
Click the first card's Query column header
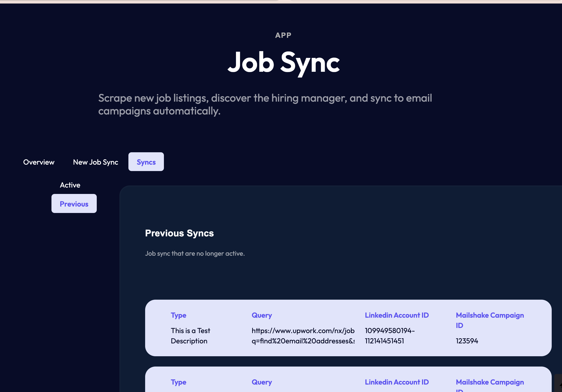click(261, 315)
